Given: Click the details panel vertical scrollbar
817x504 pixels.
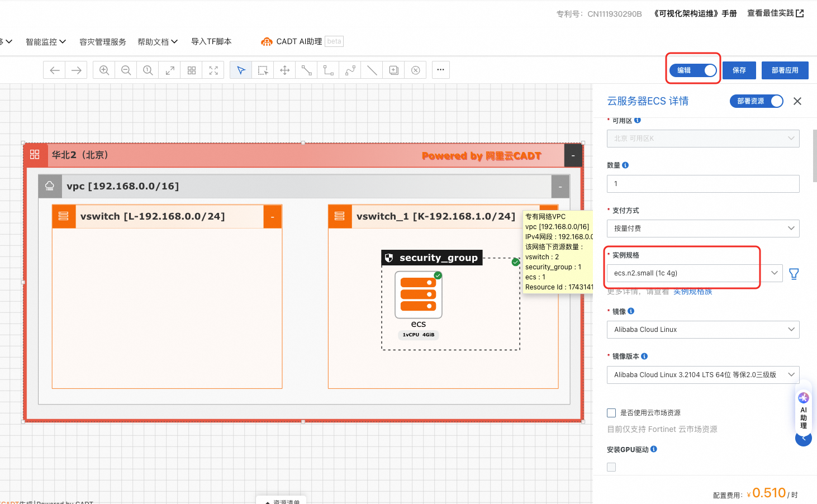Looking at the screenshot, I should coord(815,156).
